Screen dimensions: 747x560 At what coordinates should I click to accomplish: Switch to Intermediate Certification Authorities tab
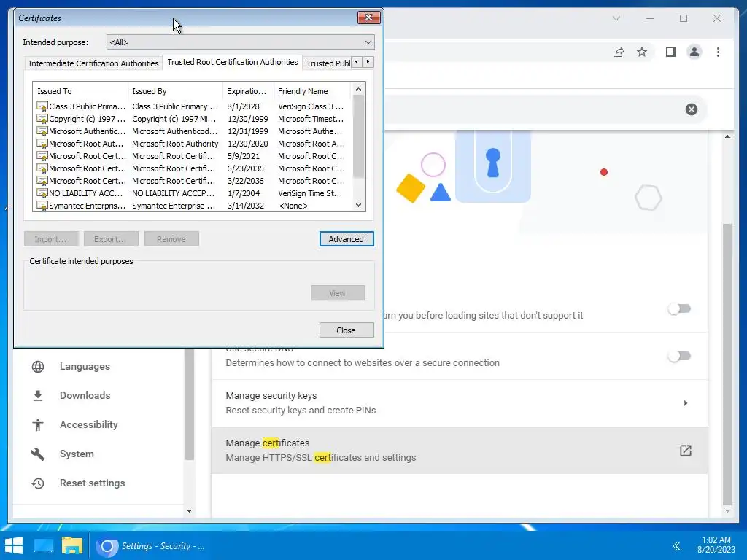click(93, 63)
